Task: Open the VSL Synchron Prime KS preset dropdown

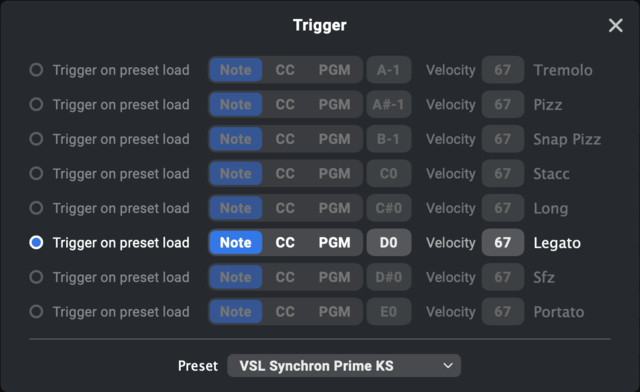Action: tap(344, 365)
